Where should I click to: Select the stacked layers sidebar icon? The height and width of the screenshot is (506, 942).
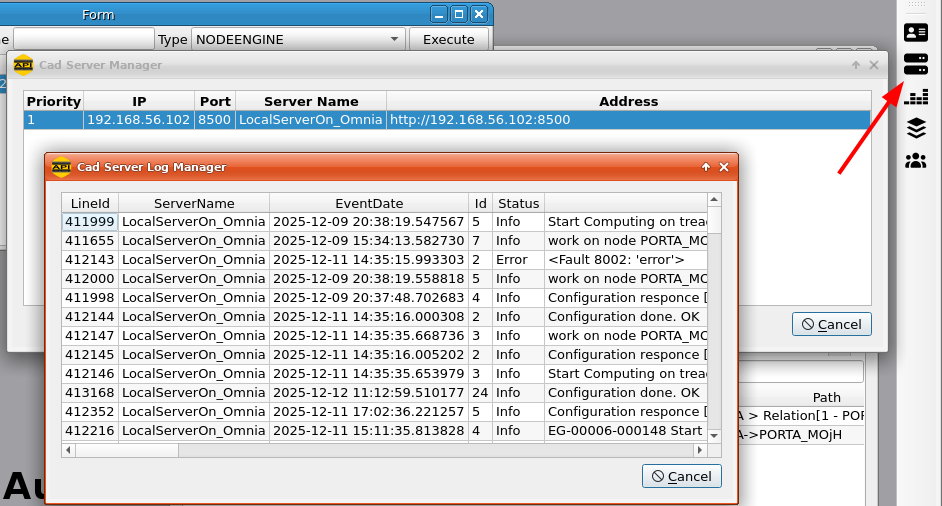click(915, 128)
